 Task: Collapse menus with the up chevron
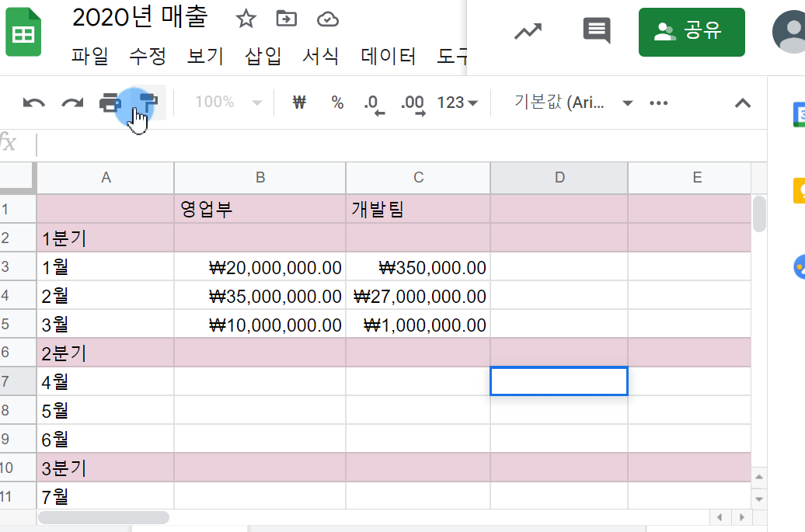tap(742, 103)
